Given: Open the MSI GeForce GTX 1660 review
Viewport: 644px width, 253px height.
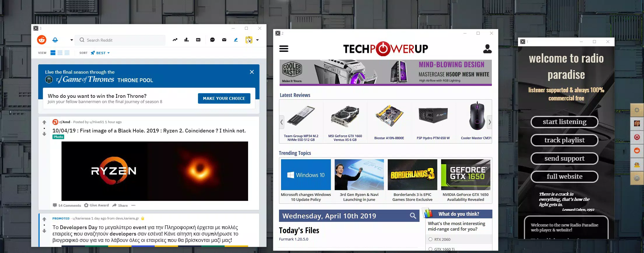Looking at the screenshot, I should (x=345, y=122).
